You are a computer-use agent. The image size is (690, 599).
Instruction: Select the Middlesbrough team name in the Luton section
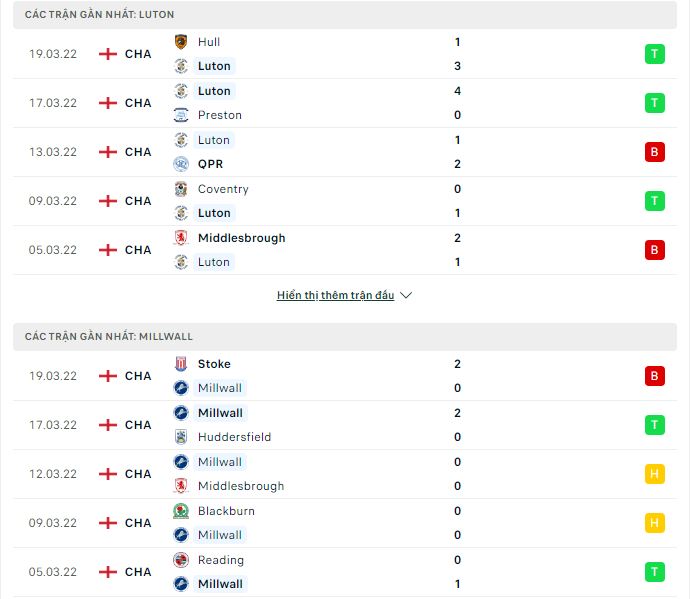(241, 238)
